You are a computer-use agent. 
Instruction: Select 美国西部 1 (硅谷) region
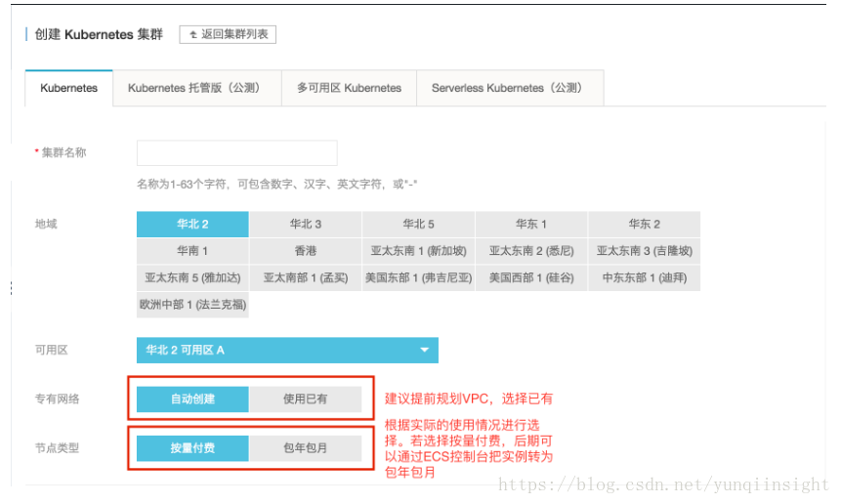(x=531, y=277)
